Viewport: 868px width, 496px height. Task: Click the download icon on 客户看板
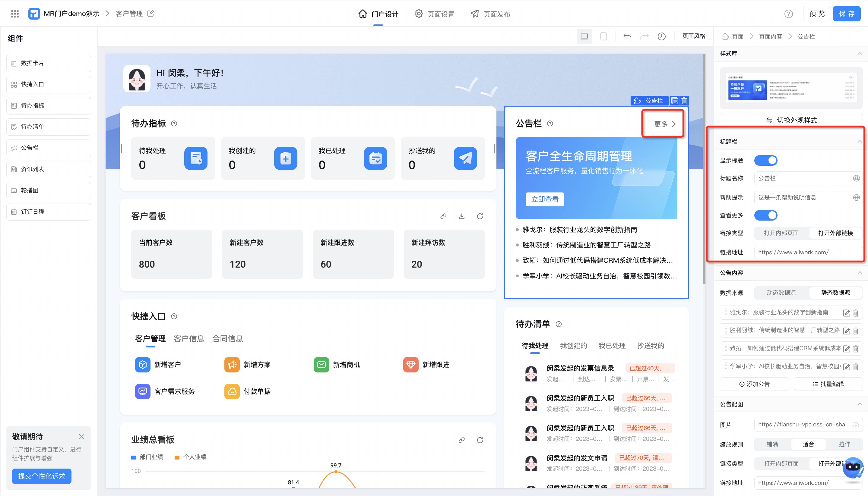coord(462,216)
